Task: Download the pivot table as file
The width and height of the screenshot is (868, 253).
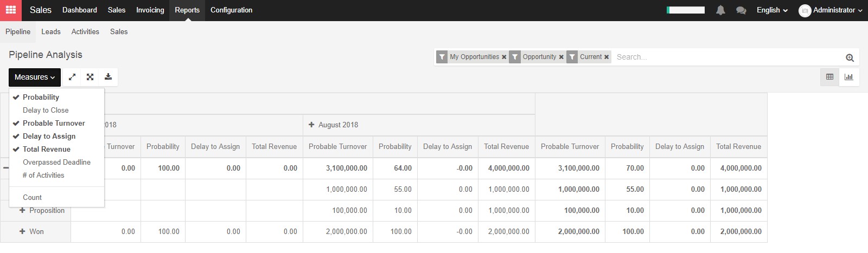Action: point(108,77)
